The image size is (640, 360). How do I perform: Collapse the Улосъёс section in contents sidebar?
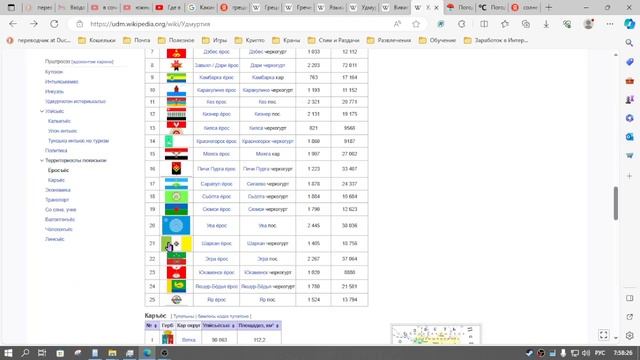point(42,111)
